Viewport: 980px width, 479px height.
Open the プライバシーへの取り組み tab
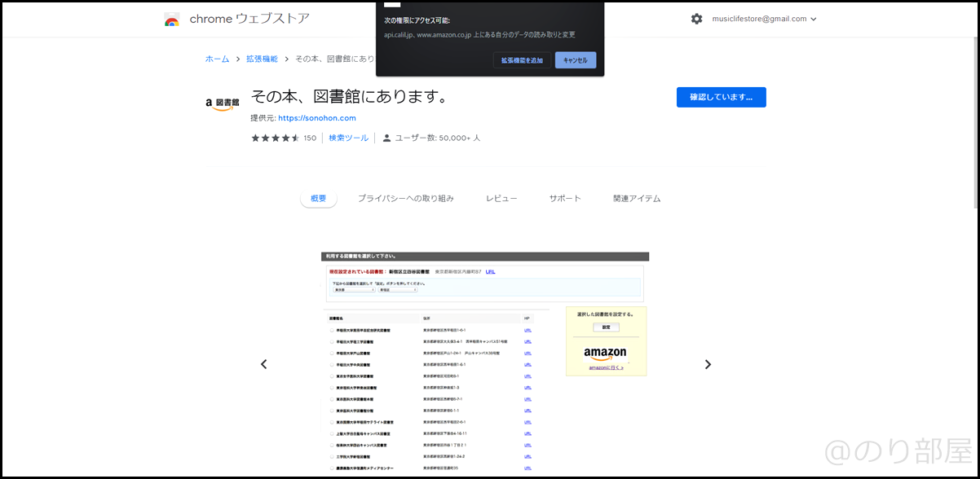coord(405,199)
